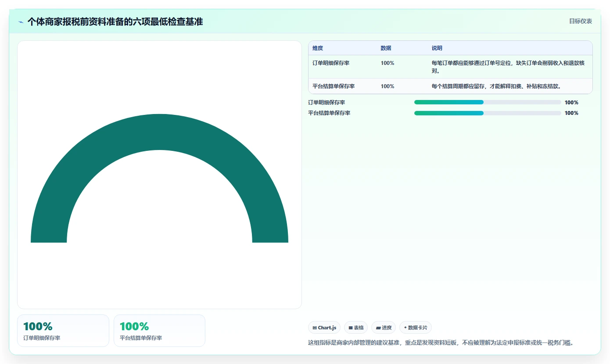Click the Chart.js tag chip
The width and height of the screenshot is (610, 364).
[324, 328]
